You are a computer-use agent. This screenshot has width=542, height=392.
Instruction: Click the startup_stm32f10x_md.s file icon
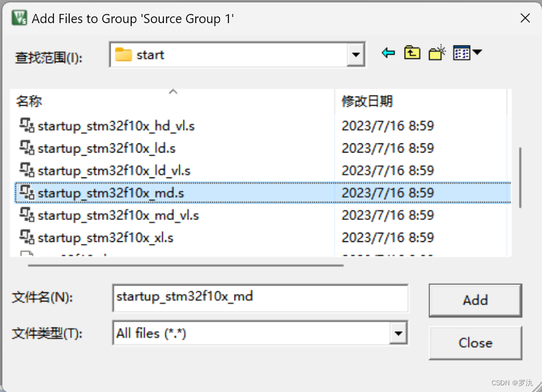click(x=27, y=193)
